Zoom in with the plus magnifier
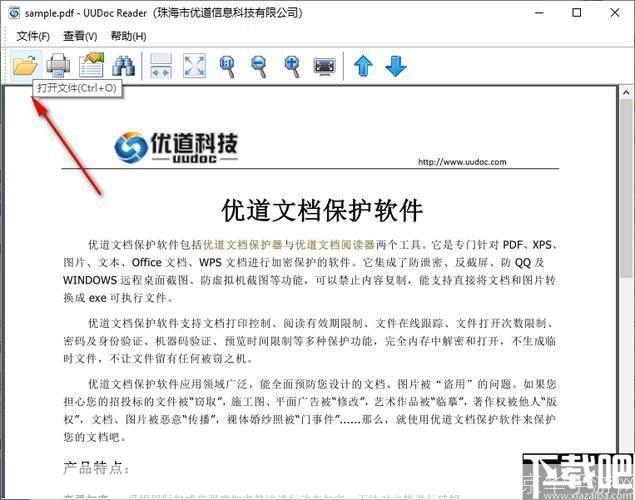 click(x=292, y=66)
